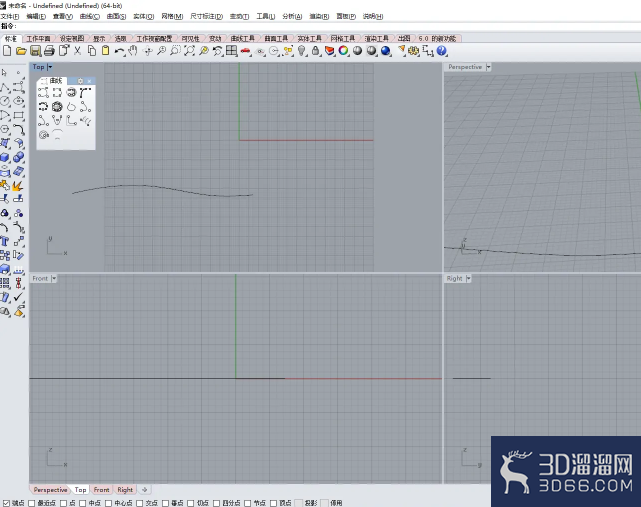This screenshot has height=507, width=641.
Task: Click the Help question mark icon
Action: click(x=442, y=51)
